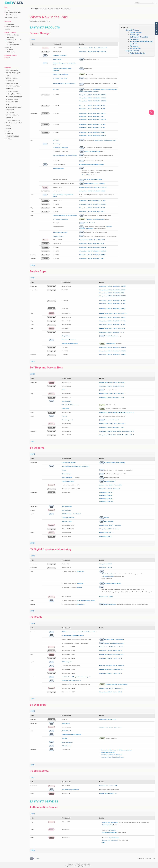Open EV Self Help / Service Bots recent change
The image size is (158, 868).
(15, 40)
